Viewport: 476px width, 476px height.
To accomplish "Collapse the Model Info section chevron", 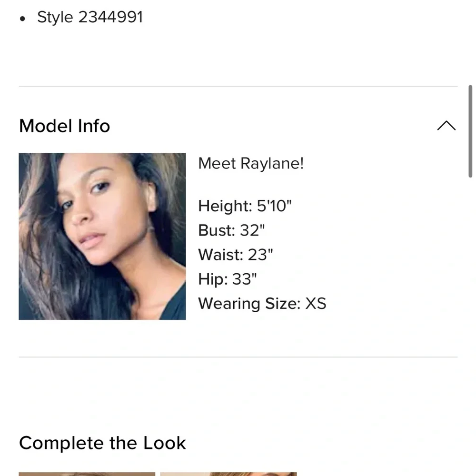I will point(446,126).
